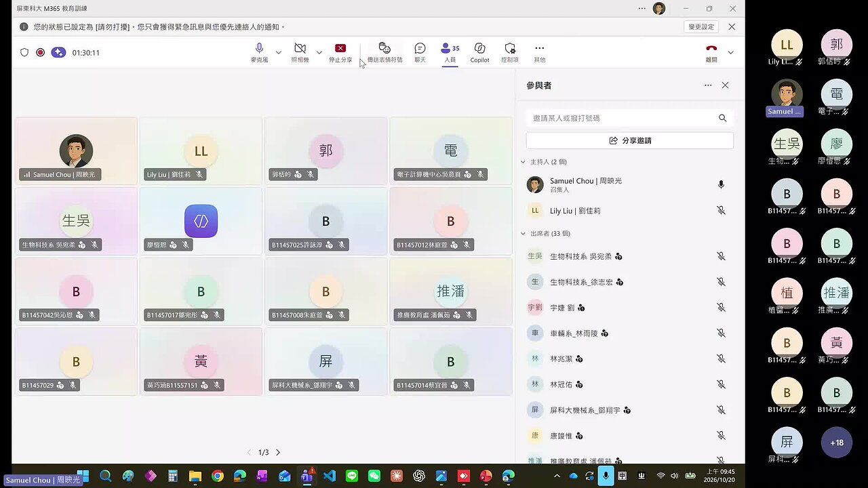Open the Copilot panel
The image size is (868, 488).
point(479,52)
